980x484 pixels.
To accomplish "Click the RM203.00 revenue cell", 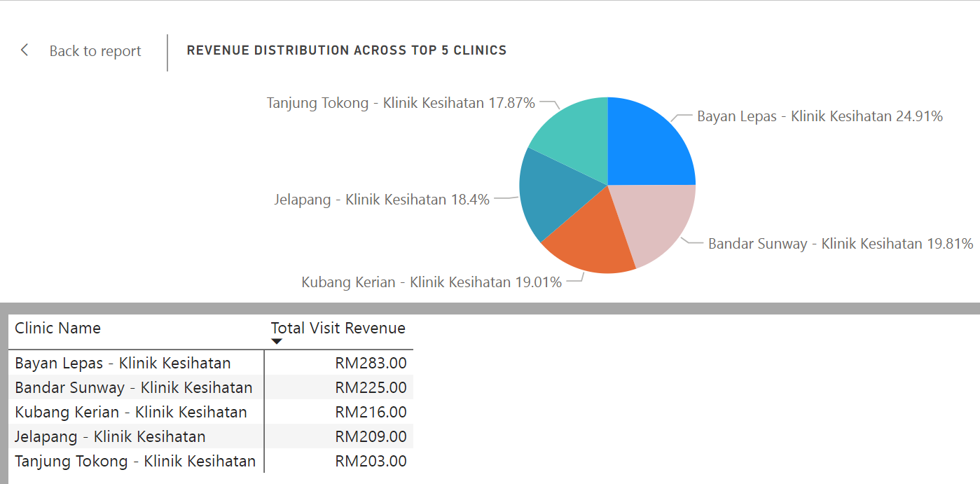I will point(371,461).
